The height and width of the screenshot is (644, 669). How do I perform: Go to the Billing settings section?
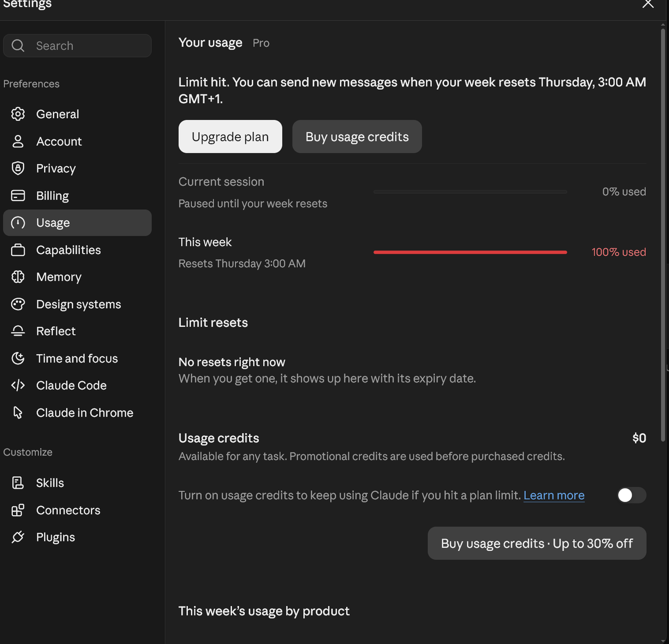pos(77,196)
